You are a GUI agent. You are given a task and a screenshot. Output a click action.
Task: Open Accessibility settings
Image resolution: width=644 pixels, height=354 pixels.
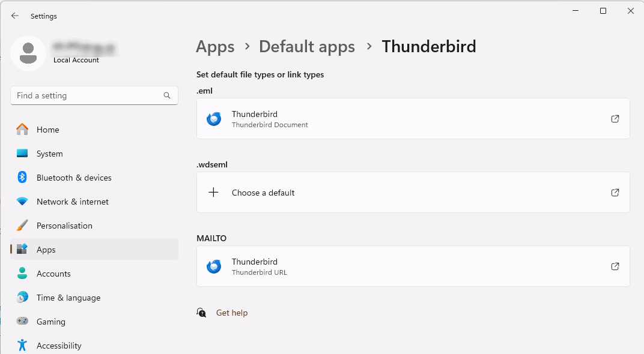pos(94,346)
